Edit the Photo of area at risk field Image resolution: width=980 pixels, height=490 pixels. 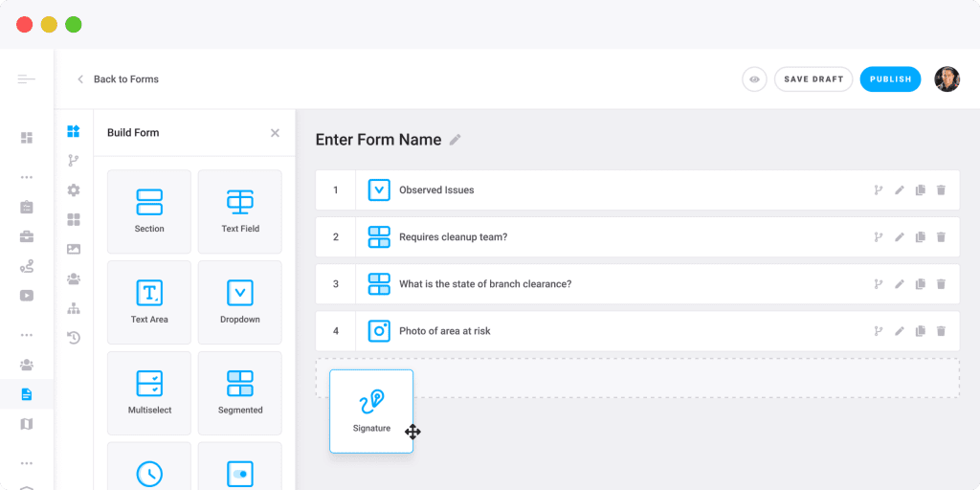click(900, 330)
